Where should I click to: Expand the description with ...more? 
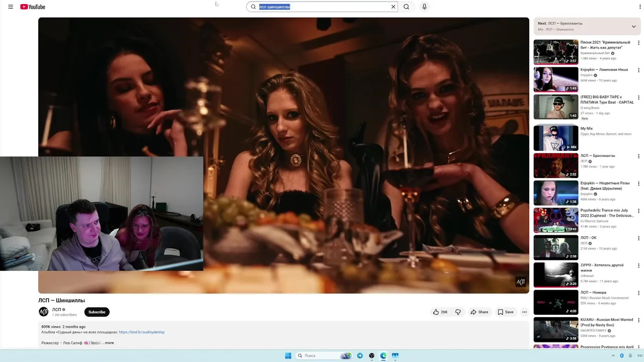(108, 343)
